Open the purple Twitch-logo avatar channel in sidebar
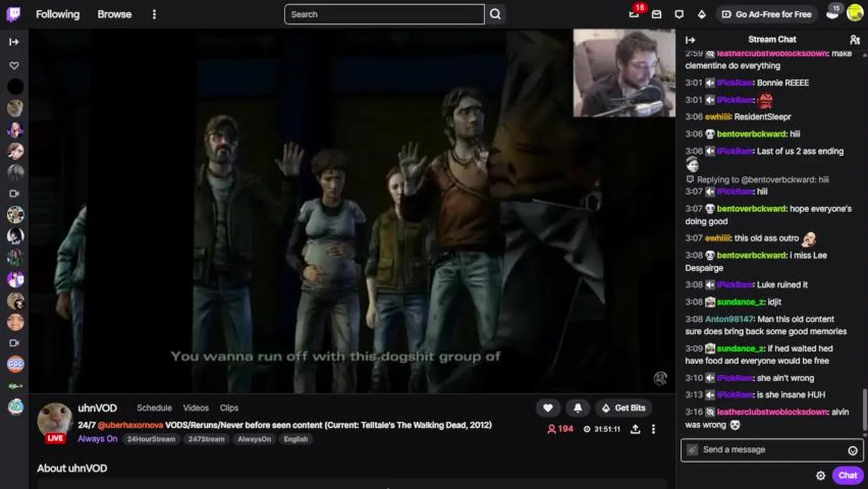 click(15, 279)
